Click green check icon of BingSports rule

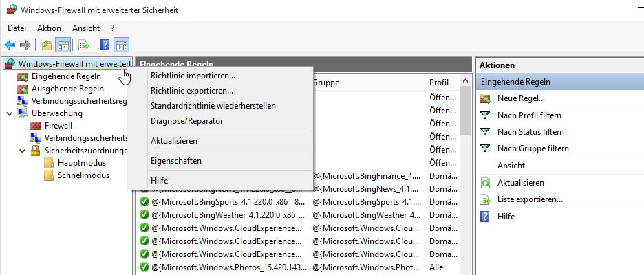pos(144,202)
